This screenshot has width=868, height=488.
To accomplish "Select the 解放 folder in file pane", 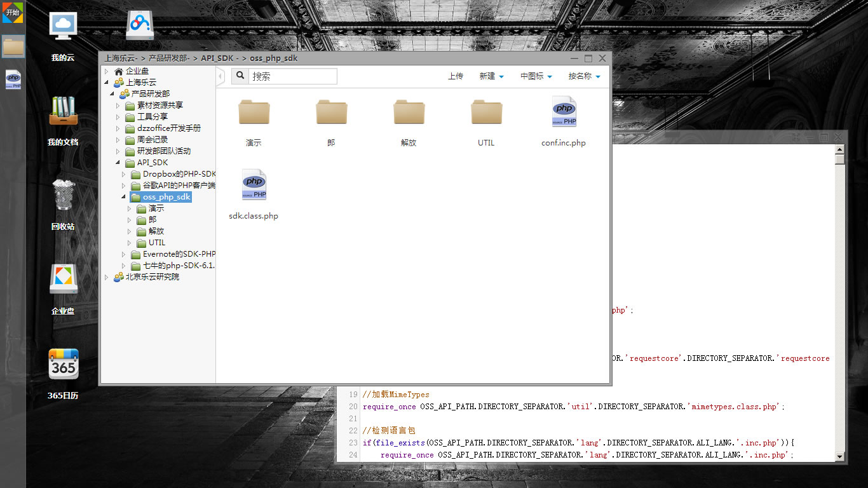I will pos(409,112).
